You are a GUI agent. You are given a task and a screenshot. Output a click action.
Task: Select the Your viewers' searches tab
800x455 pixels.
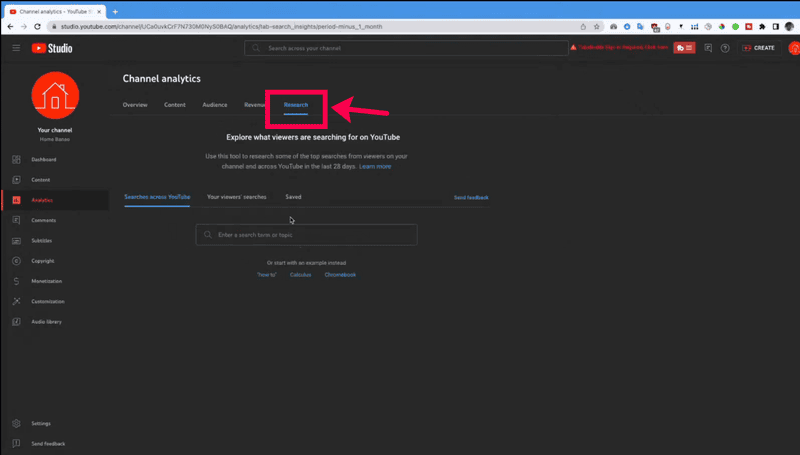(x=236, y=197)
